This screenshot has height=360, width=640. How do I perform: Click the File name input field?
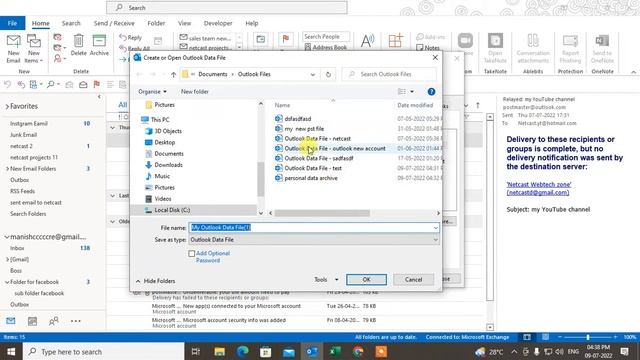pyautogui.click(x=312, y=227)
